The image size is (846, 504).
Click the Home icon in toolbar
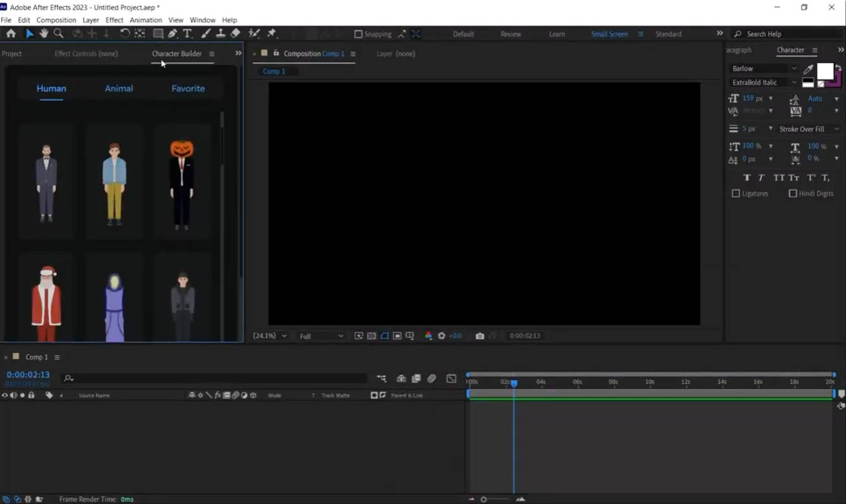coord(11,34)
